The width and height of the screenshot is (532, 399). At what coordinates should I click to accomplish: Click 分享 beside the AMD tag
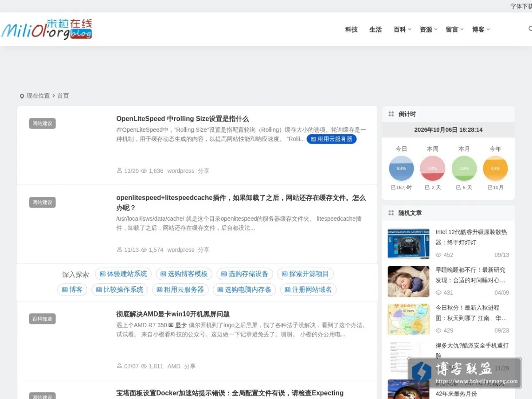click(x=190, y=366)
